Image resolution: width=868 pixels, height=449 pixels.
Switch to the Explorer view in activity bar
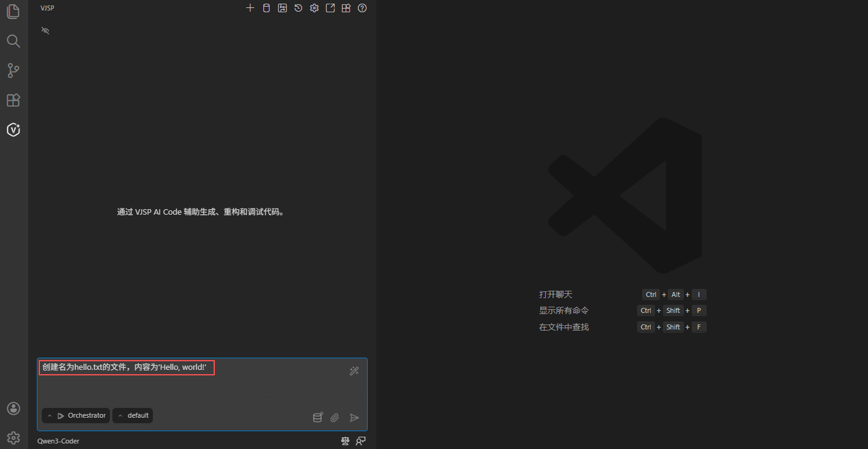click(14, 12)
